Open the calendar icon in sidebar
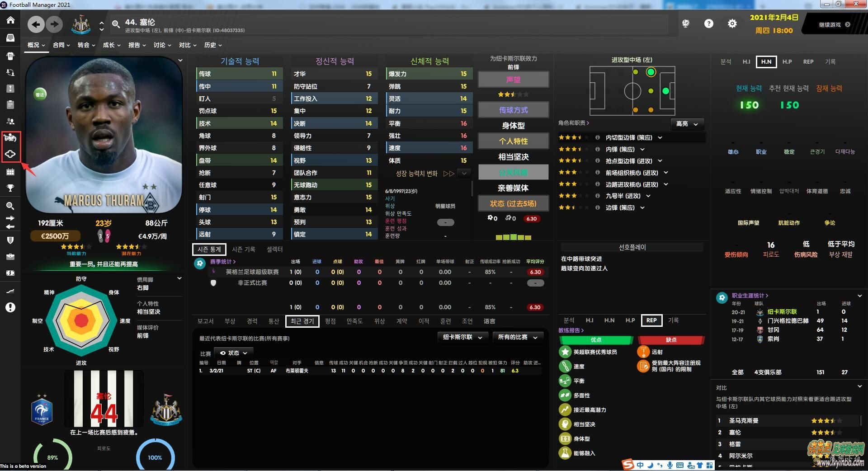This screenshot has width=868, height=471. point(10,172)
